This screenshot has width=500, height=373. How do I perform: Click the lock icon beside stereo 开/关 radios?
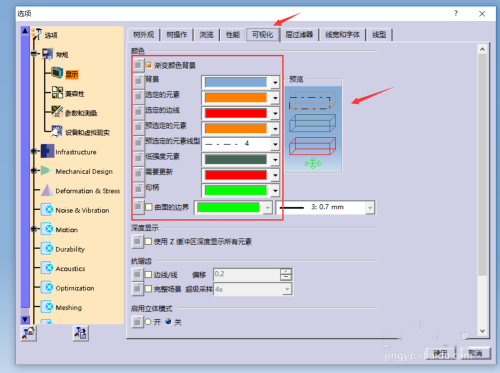[x=137, y=322]
